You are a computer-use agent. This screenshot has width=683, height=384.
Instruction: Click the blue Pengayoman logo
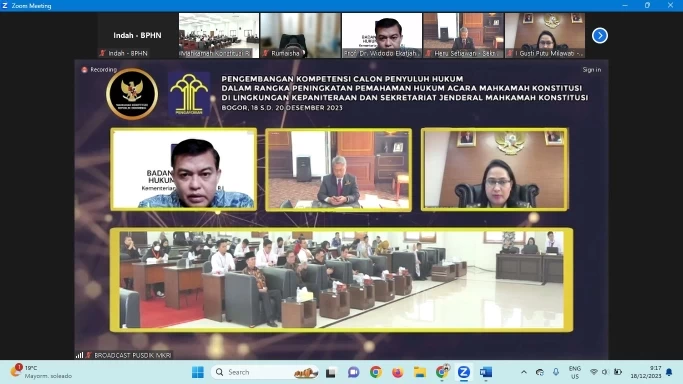coord(189,94)
